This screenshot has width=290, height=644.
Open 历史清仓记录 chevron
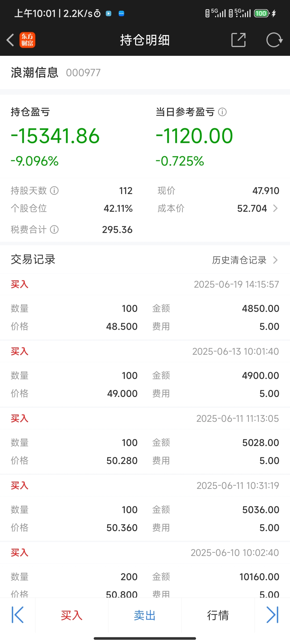(275, 260)
